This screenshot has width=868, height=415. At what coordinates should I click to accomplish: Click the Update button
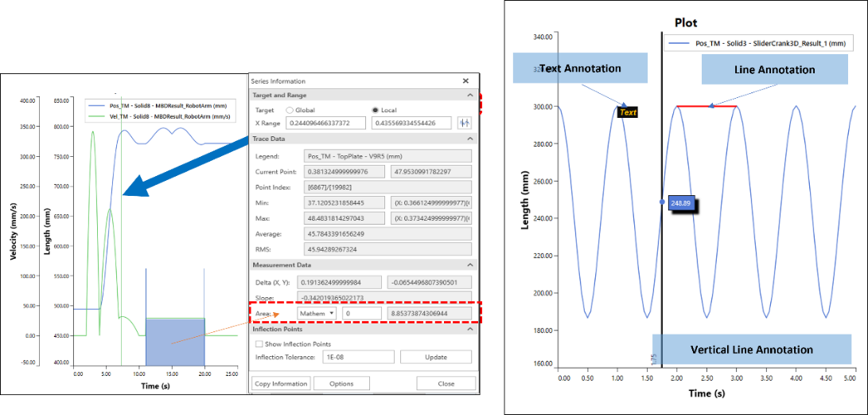pos(435,357)
